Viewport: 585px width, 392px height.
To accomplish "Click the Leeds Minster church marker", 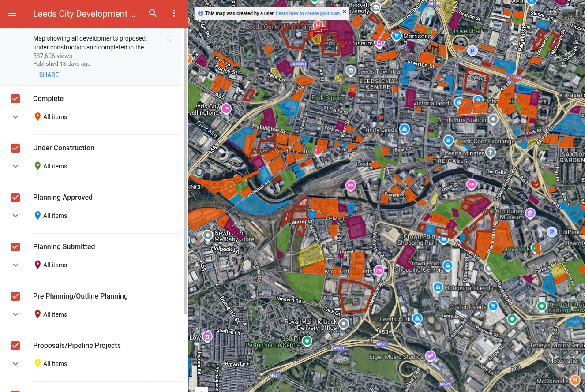I will point(490,153).
